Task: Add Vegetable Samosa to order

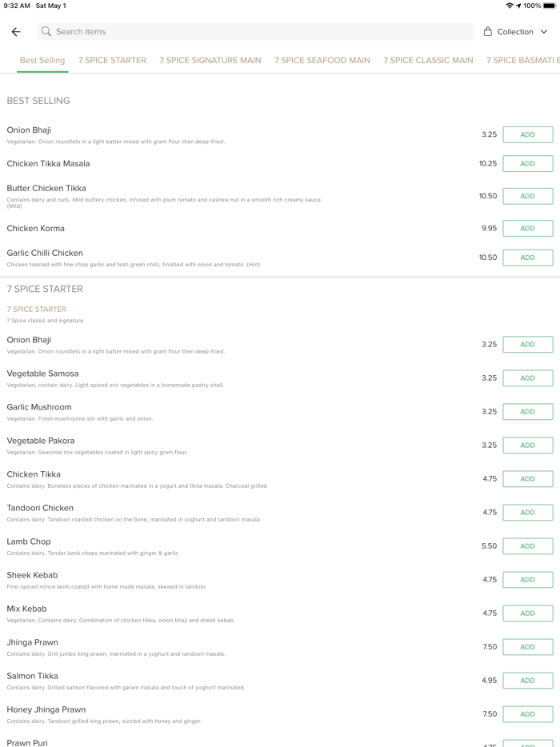Action: coord(527,378)
